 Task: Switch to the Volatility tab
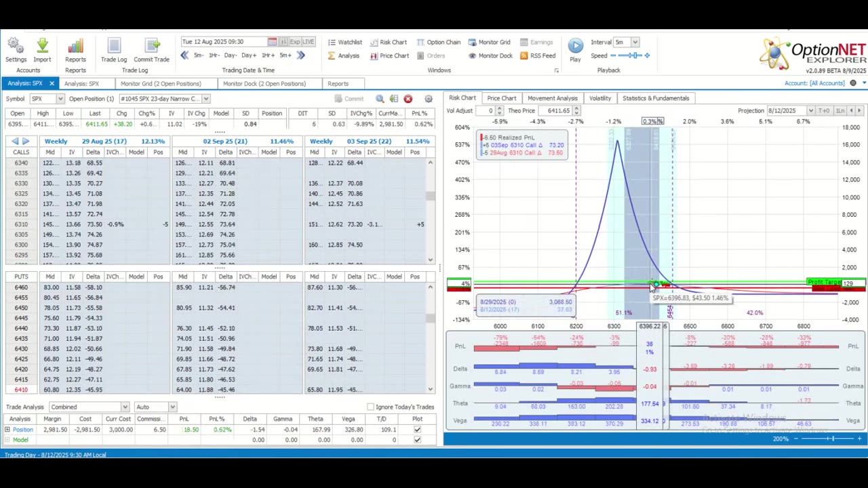[599, 98]
